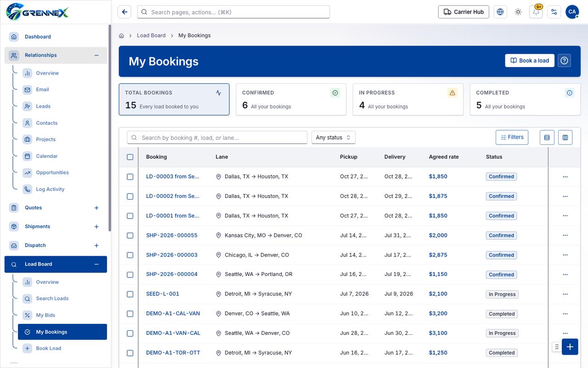This screenshot has height=368, width=588.
Task: Open My Bids in sidebar
Action: point(62,315)
